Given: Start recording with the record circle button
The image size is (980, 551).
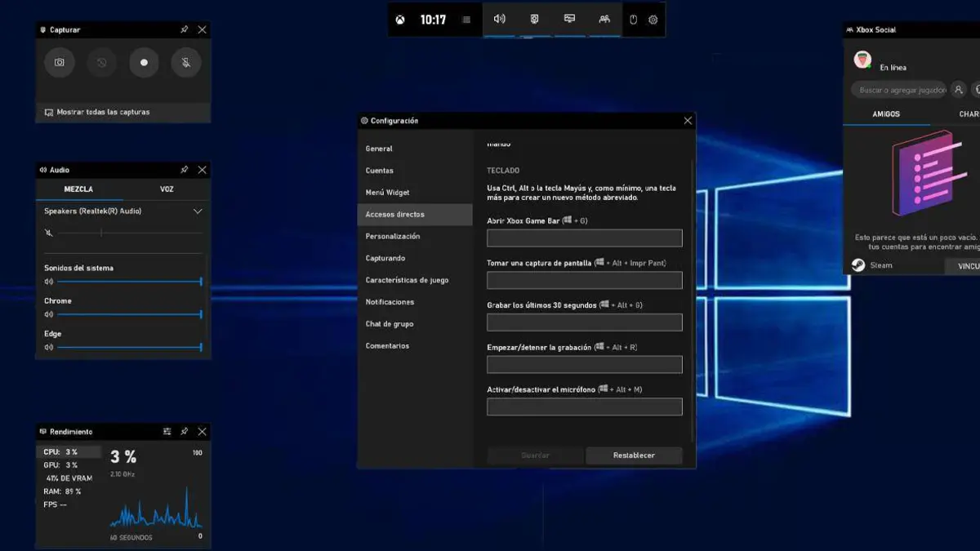Looking at the screenshot, I should coord(144,63).
